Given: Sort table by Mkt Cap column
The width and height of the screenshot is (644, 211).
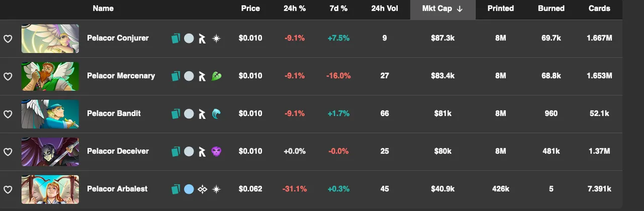Looking at the screenshot, I should click(442, 9).
